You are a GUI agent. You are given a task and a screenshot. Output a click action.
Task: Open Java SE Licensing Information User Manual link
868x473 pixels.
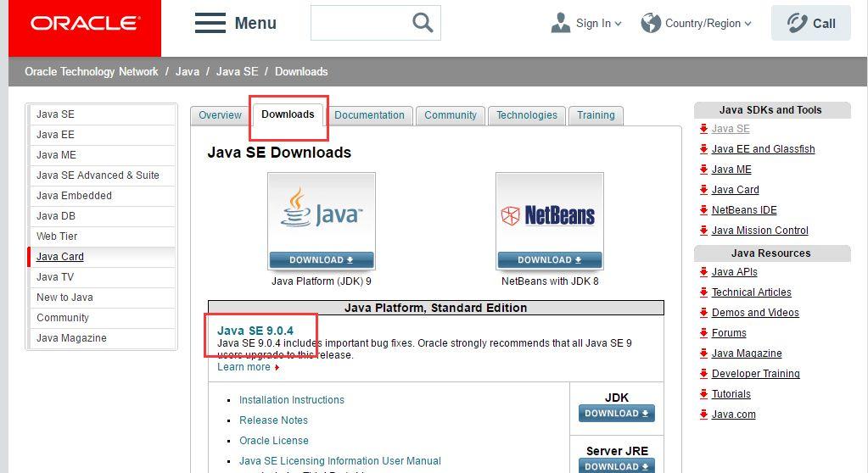click(340, 461)
